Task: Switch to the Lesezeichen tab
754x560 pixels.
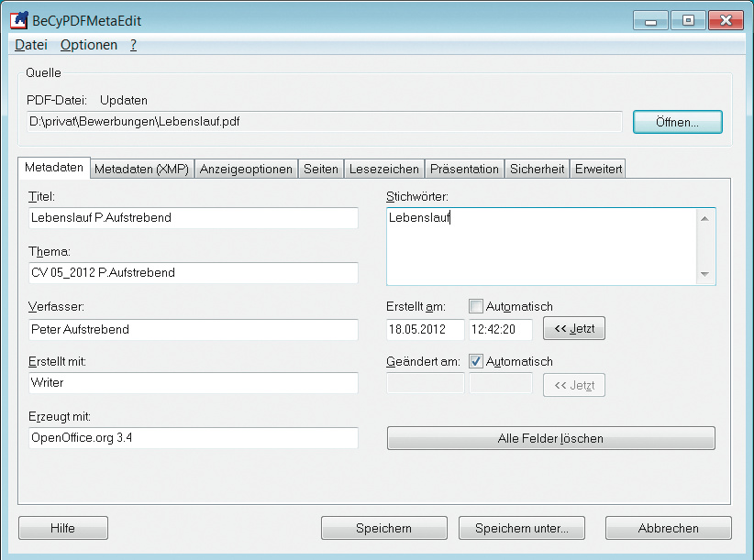Action: point(383,169)
